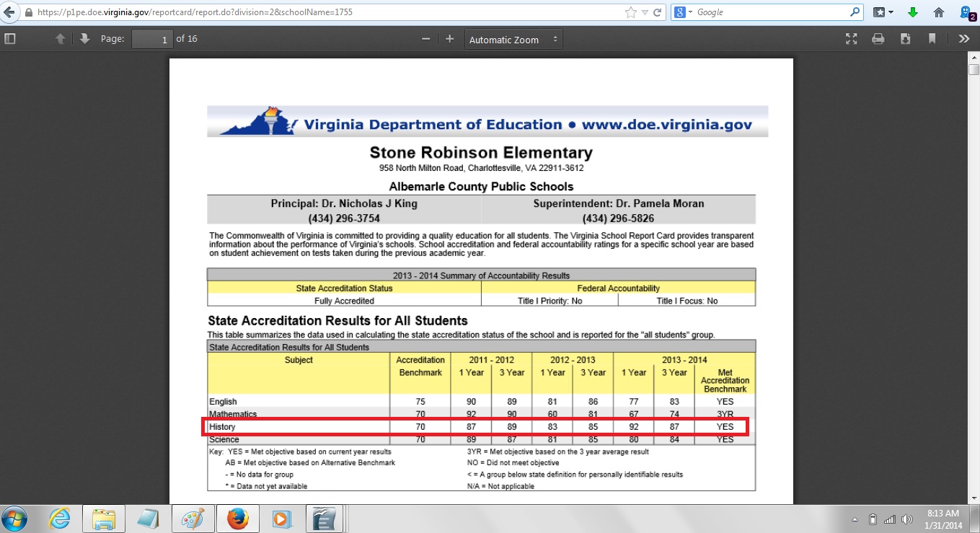The height and width of the screenshot is (533, 980).
Task: Open the Paint palette taskbar icon
Action: pos(192,519)
